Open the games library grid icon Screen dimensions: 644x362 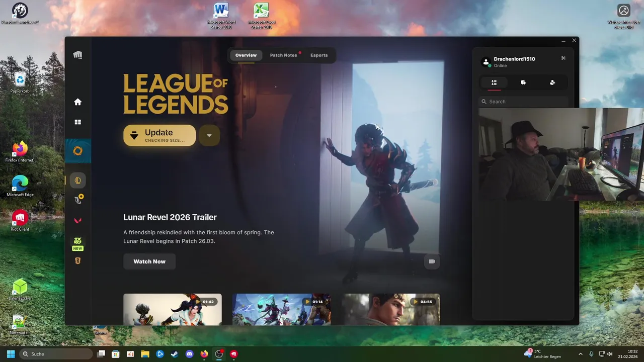(x=77, y=122)
